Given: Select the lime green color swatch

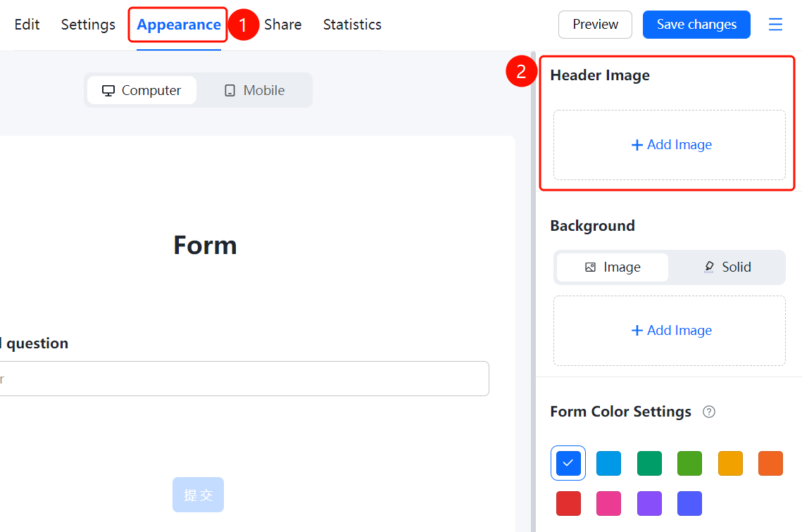Looking at the screenshot, I should coord(689,464).
